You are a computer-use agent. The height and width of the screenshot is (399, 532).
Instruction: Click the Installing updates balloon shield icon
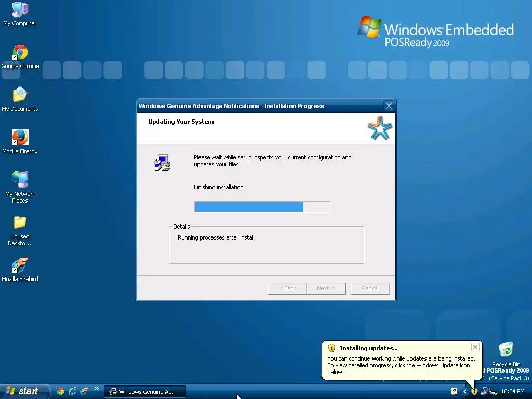point(331,348)
